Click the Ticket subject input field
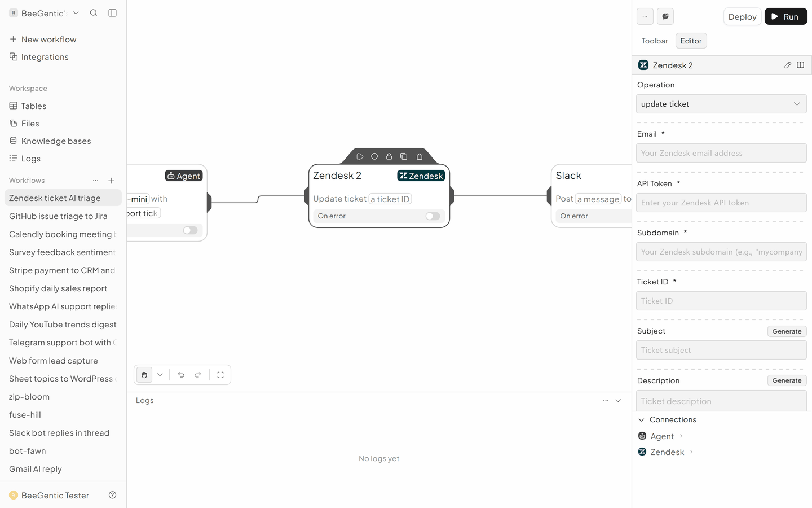This screenshot has width=812, height=508. [x=721, y=350]
